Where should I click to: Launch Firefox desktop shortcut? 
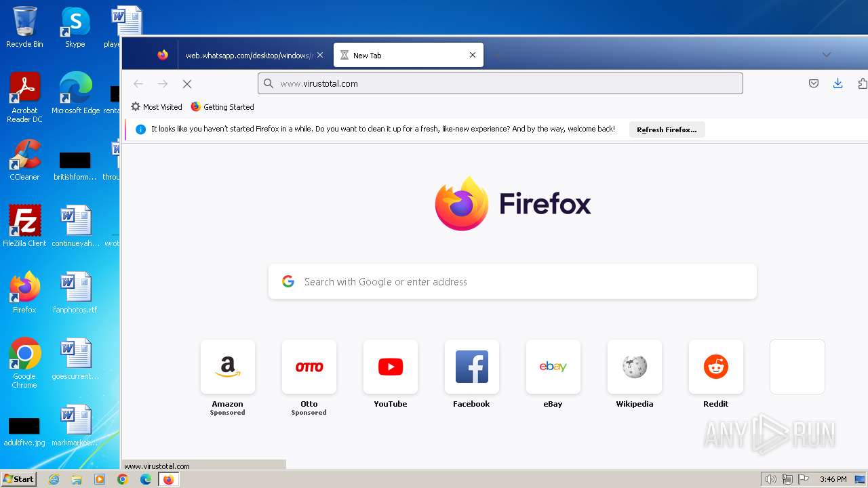24,293
